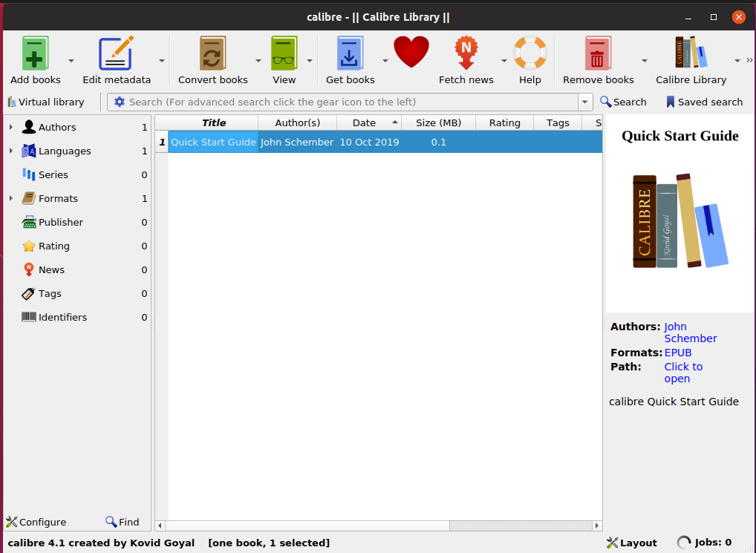The height and width of the screenshot is (553, 756).
Task: Open the View dropdown arrow
Action: coord(310,61)
